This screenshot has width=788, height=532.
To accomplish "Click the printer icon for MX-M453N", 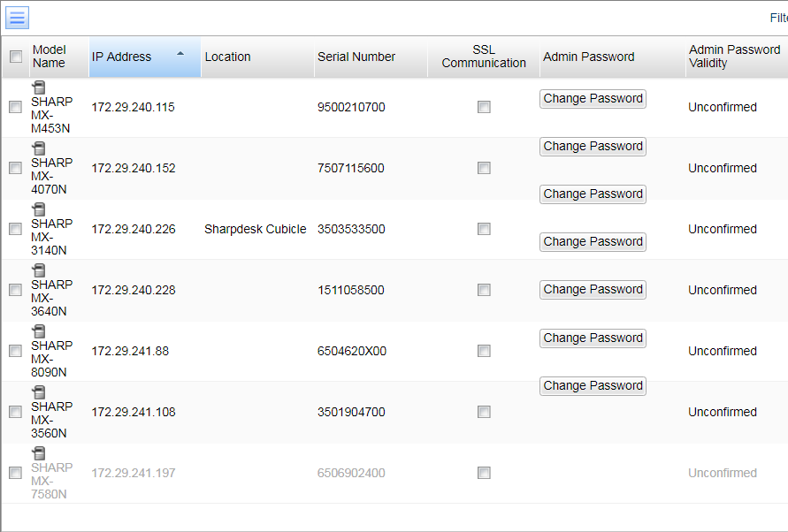I will coord(39,87).
